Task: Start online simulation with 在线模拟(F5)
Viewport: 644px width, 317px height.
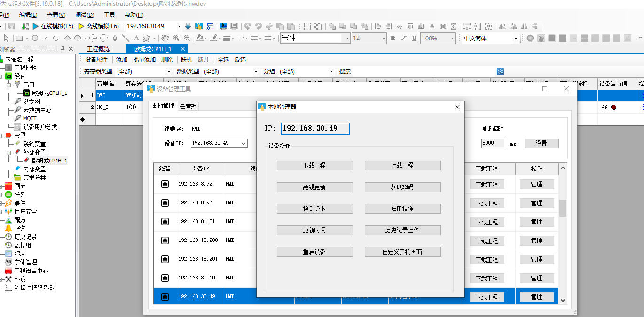Action: (53, 26)
